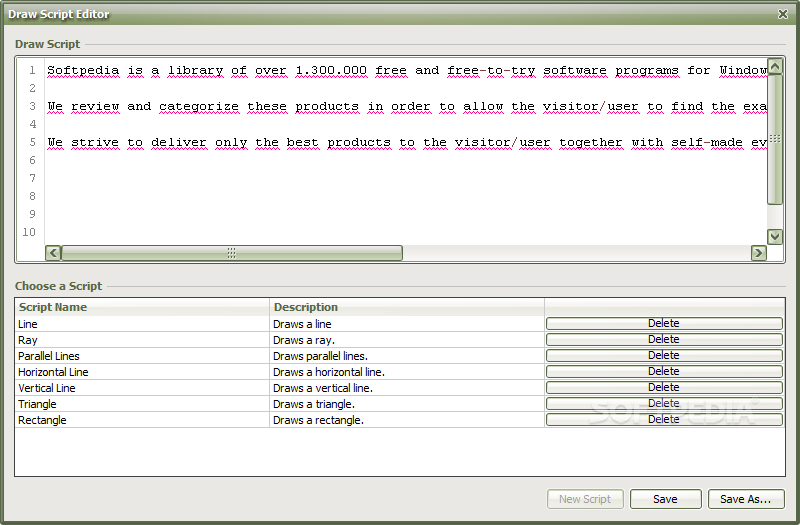Delete the Rectangle script
Viewport: 800px width, 525px height.
click(x=664, y=419)
